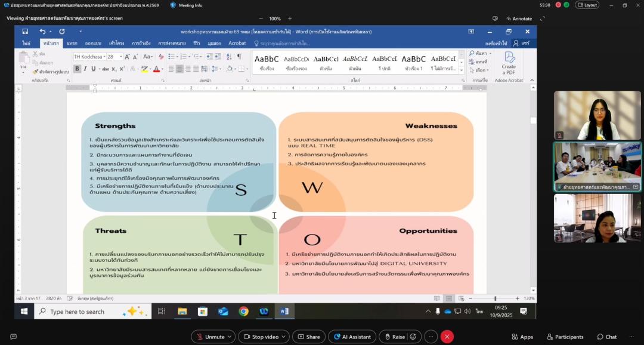Click the Word zoom slider in status bar
644x345 pixels.
(x=495, y=298)
